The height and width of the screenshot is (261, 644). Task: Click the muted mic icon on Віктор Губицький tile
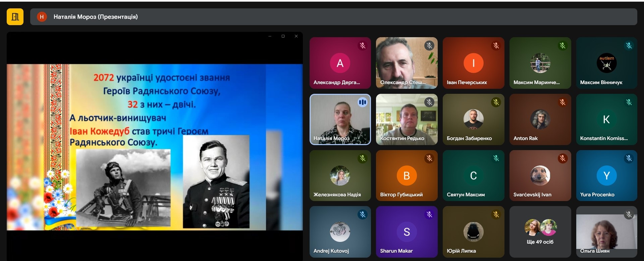click(429, 158)
